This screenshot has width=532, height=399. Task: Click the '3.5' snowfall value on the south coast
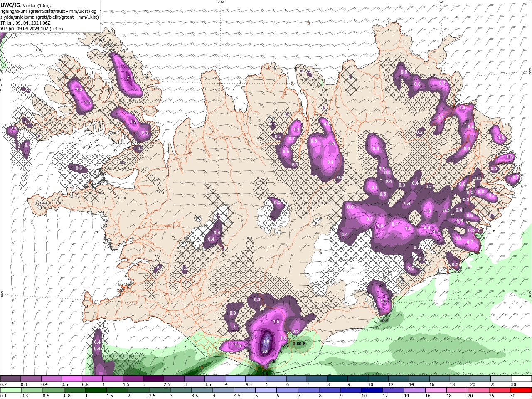266,341
